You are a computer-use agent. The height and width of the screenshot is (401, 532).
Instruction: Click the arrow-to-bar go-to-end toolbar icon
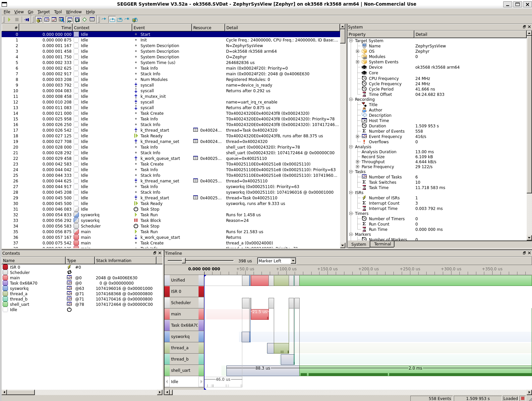coord(127,19)
